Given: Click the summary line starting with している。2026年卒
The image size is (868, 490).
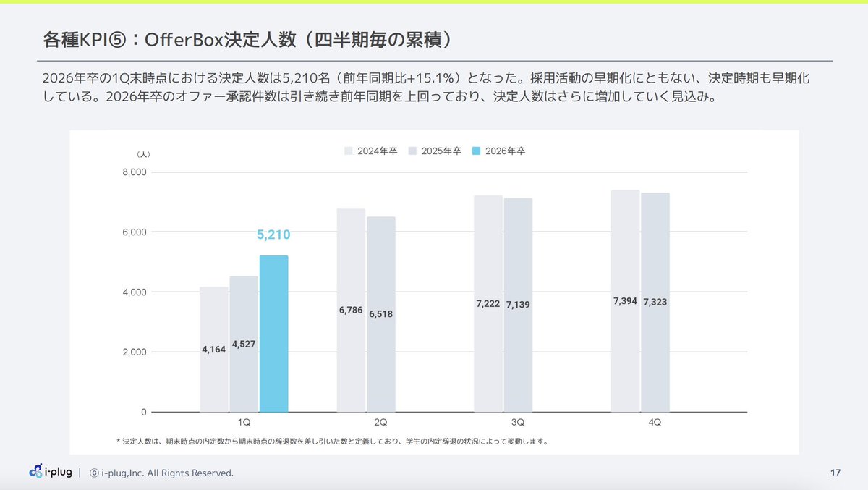Looking at the screenshot, I should click(x=380, y=97).
